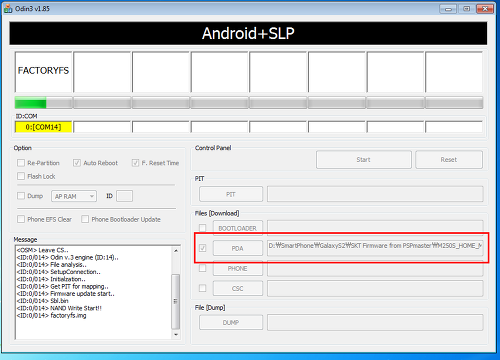
Task: Click the 'Sbl.bin' log line
Action: (x=43, y=301)
